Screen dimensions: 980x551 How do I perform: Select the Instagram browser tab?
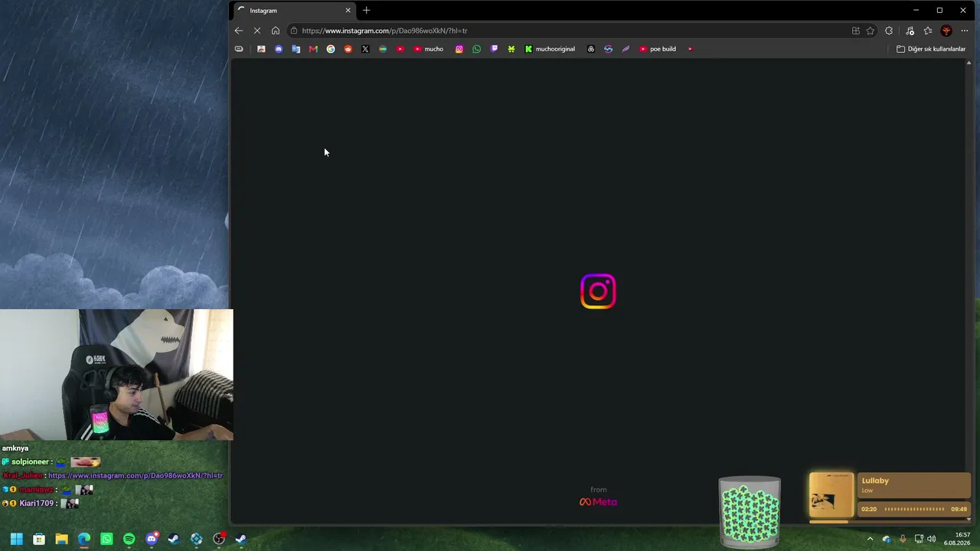click(295, 11)
